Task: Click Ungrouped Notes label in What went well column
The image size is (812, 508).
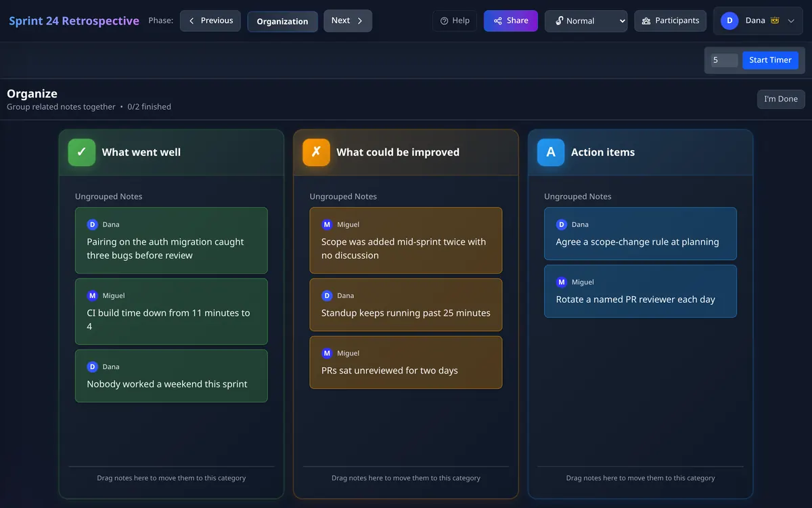Action: (109, 196)
